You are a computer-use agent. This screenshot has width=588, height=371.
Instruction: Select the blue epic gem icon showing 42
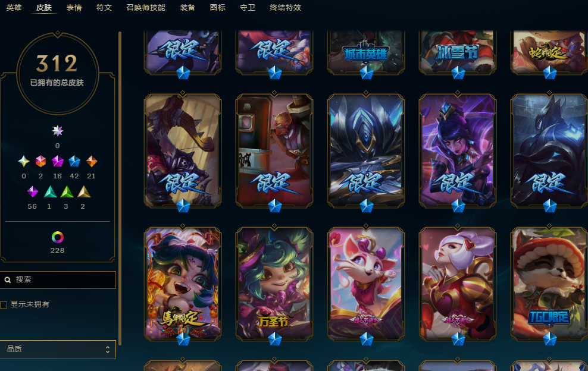click(x=74, y=162)
